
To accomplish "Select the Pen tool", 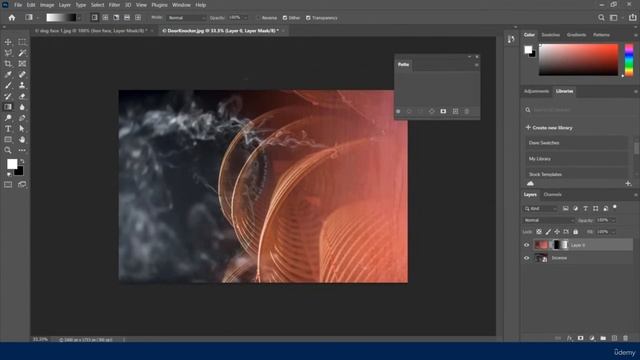I will click(22, 118).
